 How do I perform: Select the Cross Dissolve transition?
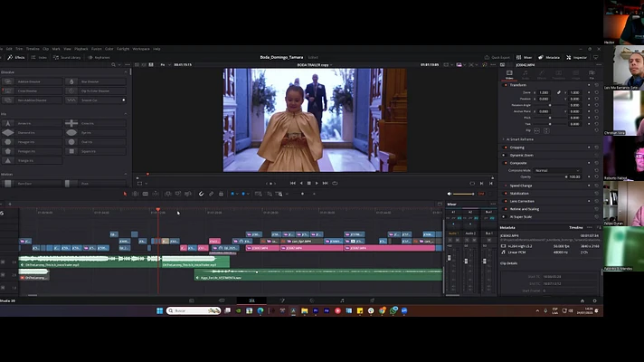click(32, 90)
